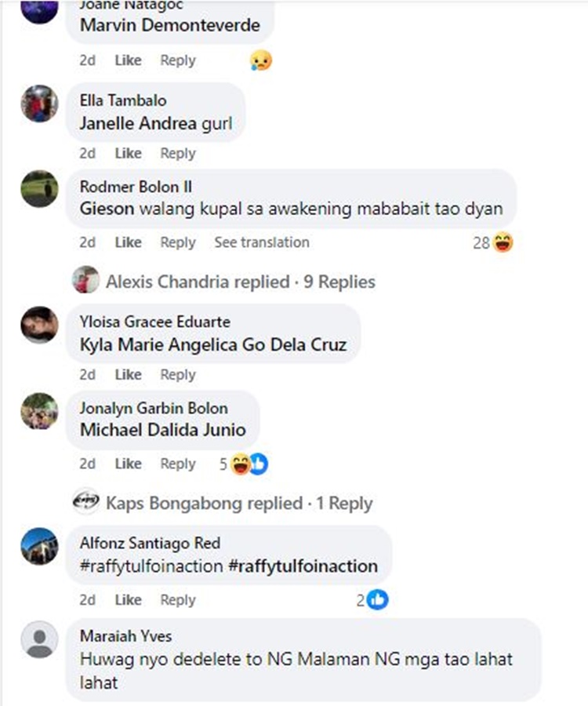Like Alfonz Santiago Red's comment
Screen dimensions: 588x706
click(128, 600)
